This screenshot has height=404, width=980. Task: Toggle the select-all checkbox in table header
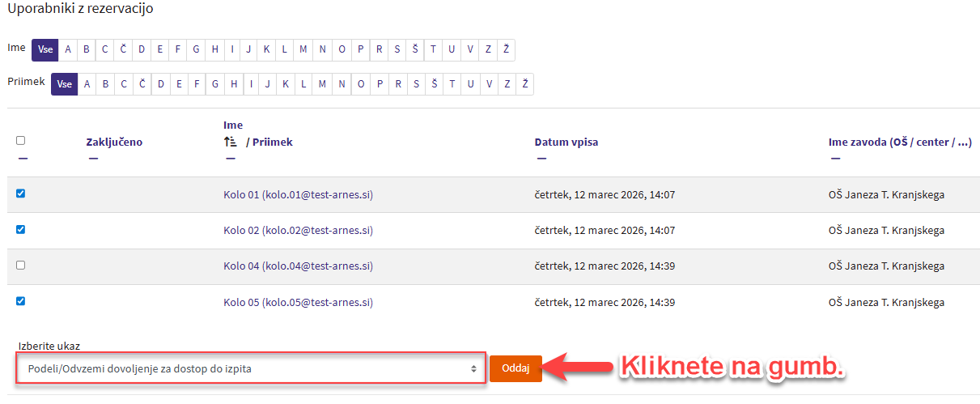pyautogui.click(x=21, y=140)
